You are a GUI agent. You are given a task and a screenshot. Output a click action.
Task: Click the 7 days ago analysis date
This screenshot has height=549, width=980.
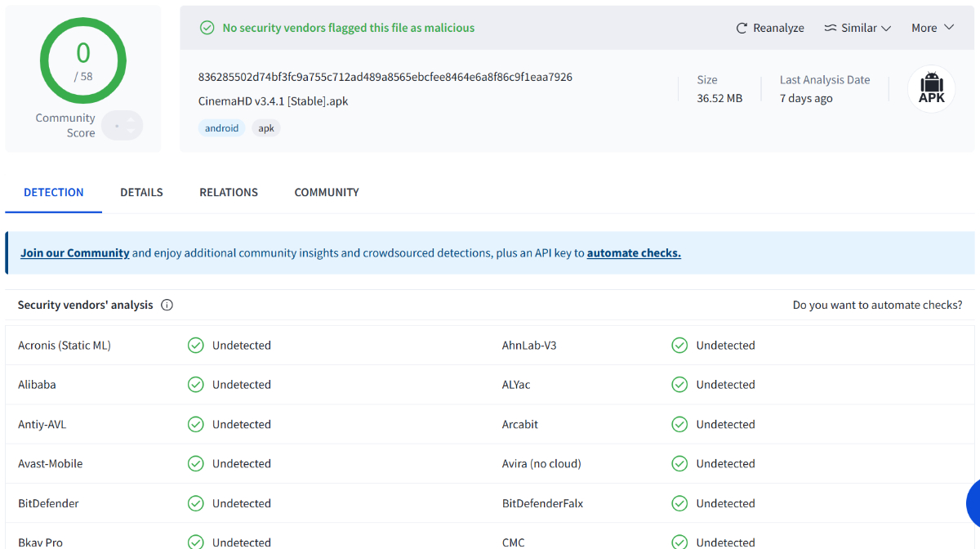806,98
